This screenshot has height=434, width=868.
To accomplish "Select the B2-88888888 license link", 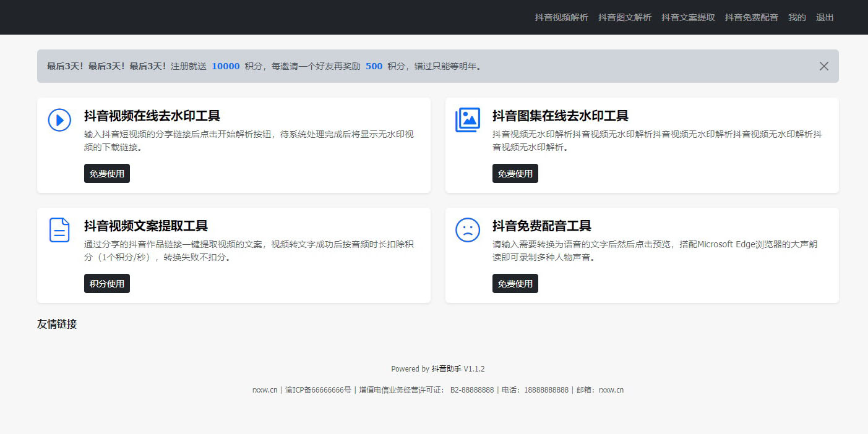I will click(x=471, y=390).
